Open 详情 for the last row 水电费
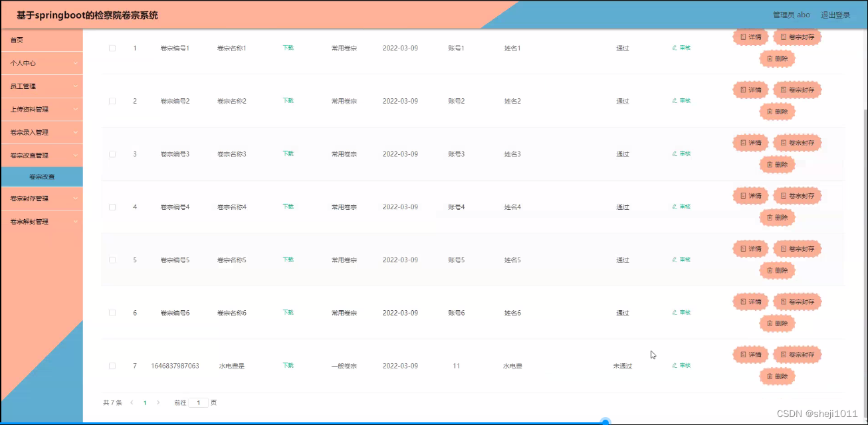This screenshot has width=868, height=425. pos(750,354)
